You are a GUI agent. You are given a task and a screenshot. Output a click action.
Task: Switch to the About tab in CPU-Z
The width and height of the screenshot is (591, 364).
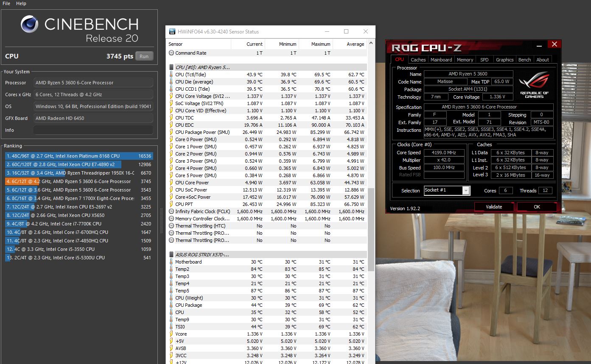point(543,60)
